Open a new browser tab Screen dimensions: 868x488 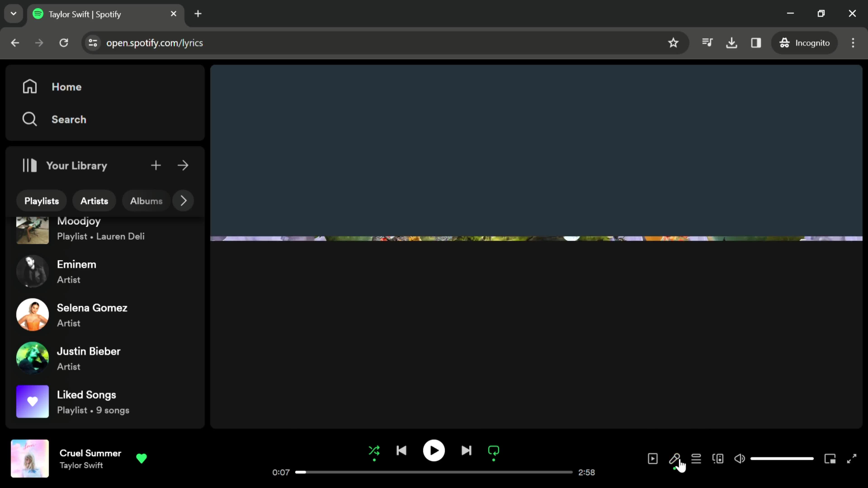198,14
